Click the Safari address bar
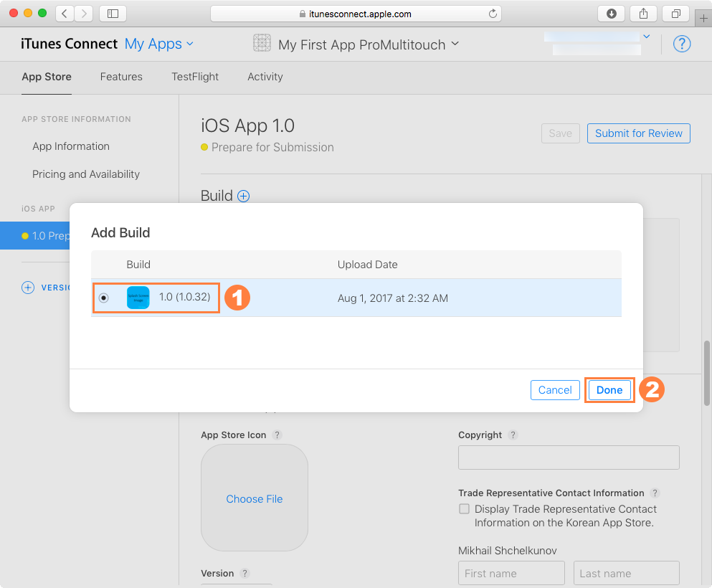This screenshot has width=712, height=588. tap(356, 14)
